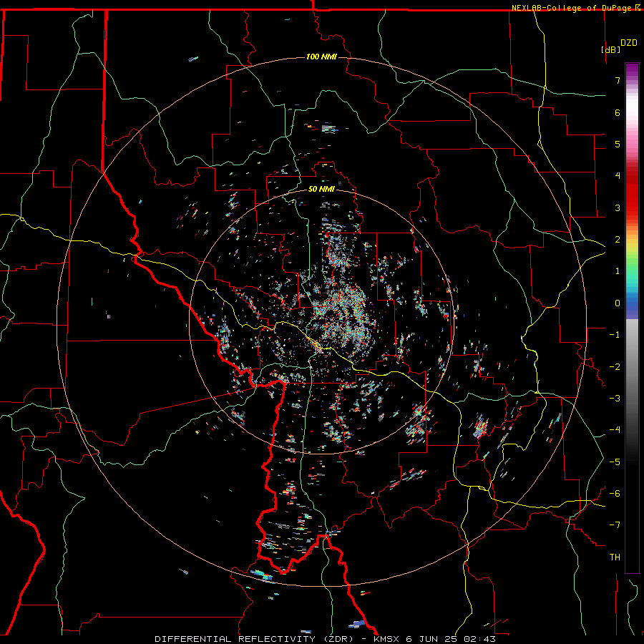Click the 50 NMI range ring label
This screenshot has width=644, height=644.
[x=321, y=189]
